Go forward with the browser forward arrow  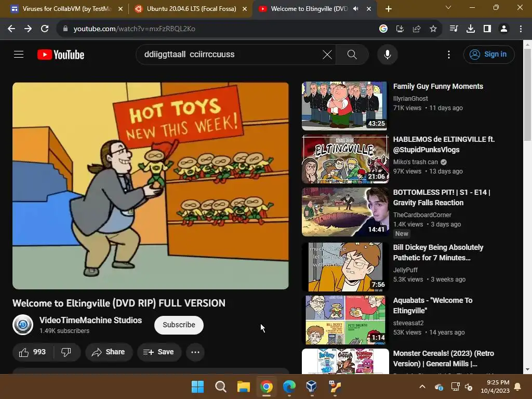point(28,29)
